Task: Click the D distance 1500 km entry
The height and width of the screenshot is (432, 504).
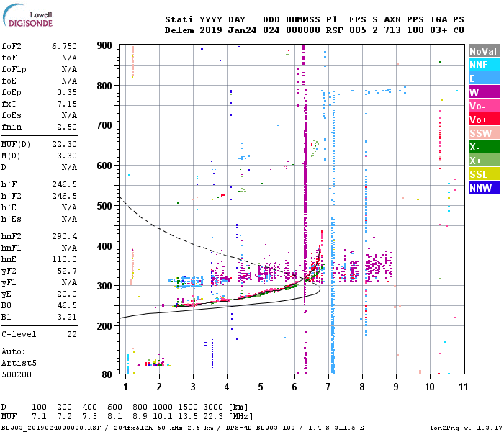Action: click(188, 407)
